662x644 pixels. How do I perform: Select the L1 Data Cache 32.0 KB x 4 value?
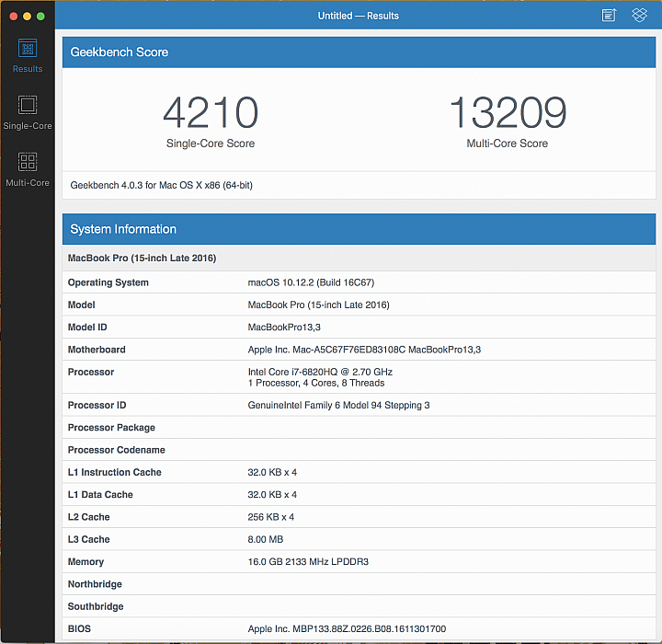272,494
